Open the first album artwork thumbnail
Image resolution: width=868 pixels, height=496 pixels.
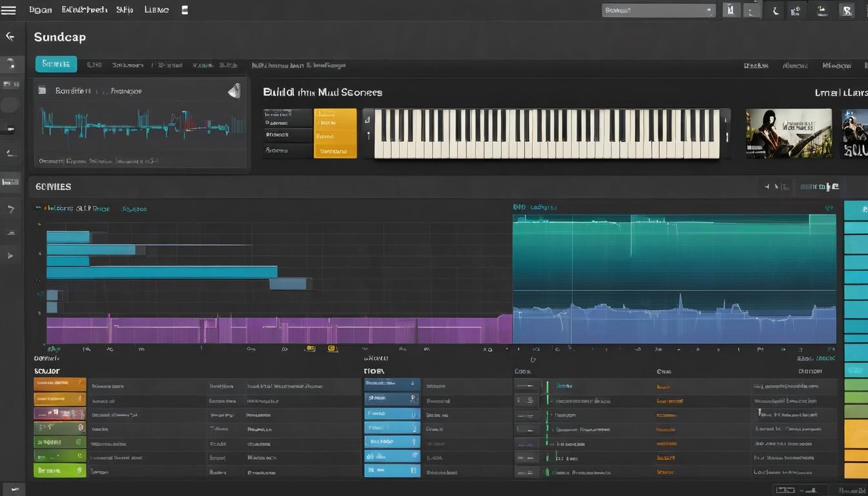click(789, 133)
